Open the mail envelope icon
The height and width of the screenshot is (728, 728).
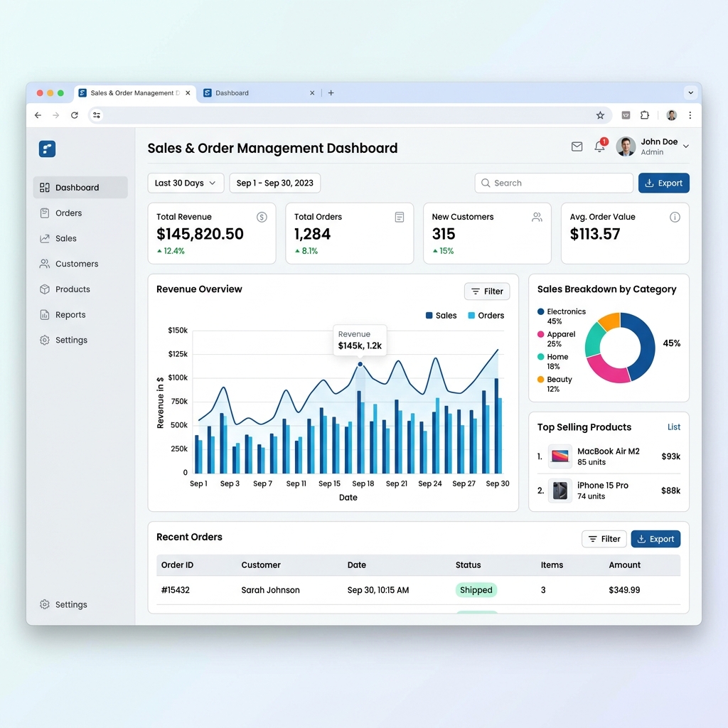577,146
